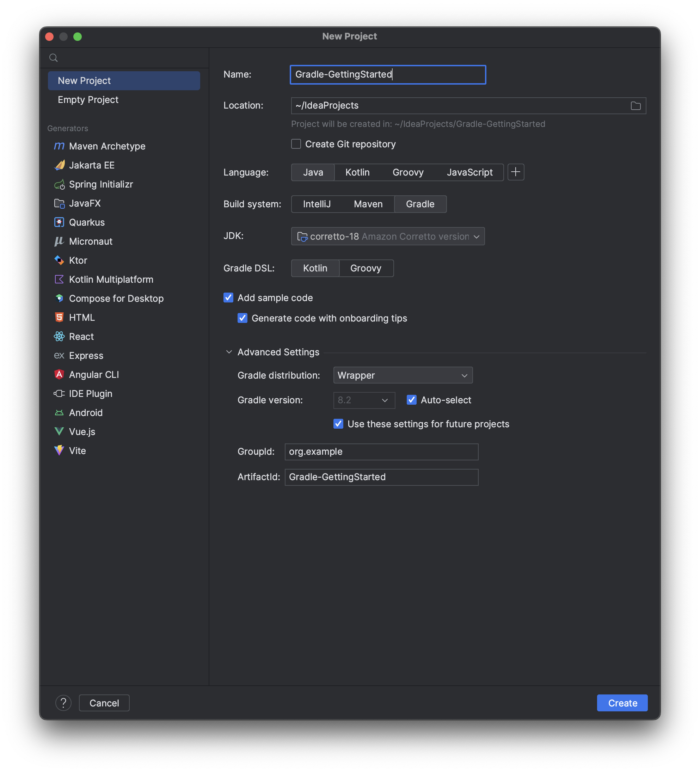Click the ArtifactId input field
The width and height of the screenshot is (700, 772).
(x=382, y=477)
